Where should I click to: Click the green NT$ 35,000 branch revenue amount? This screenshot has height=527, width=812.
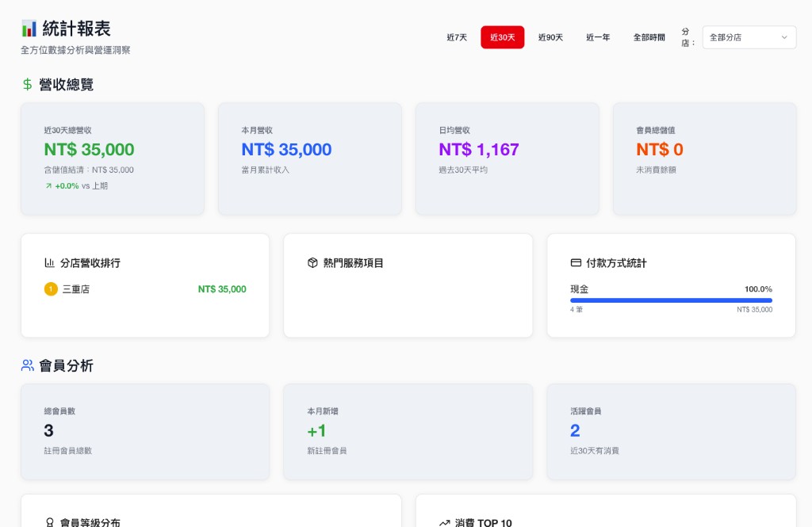[222, 290]
